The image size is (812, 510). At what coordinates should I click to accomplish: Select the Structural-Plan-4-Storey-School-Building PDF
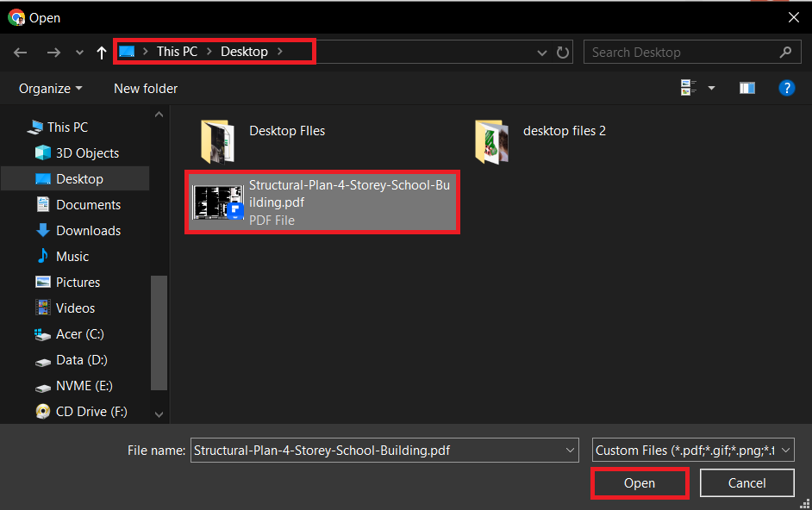(x=322, y=202)
